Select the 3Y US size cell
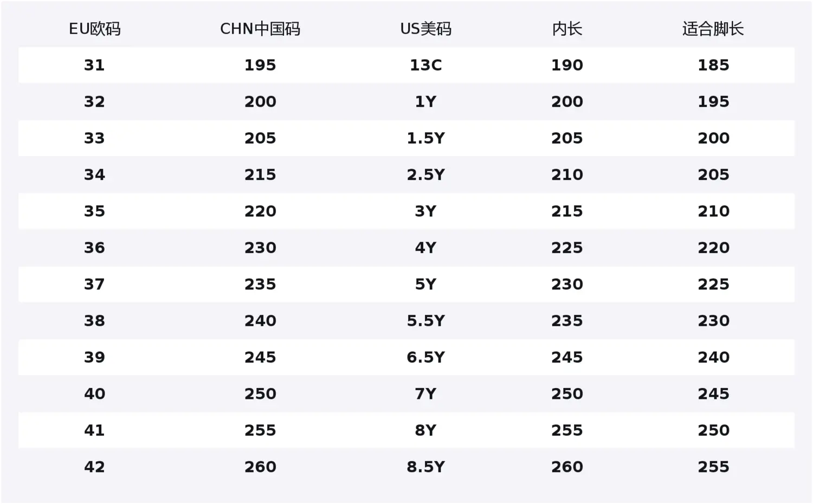 click(425, 211)
